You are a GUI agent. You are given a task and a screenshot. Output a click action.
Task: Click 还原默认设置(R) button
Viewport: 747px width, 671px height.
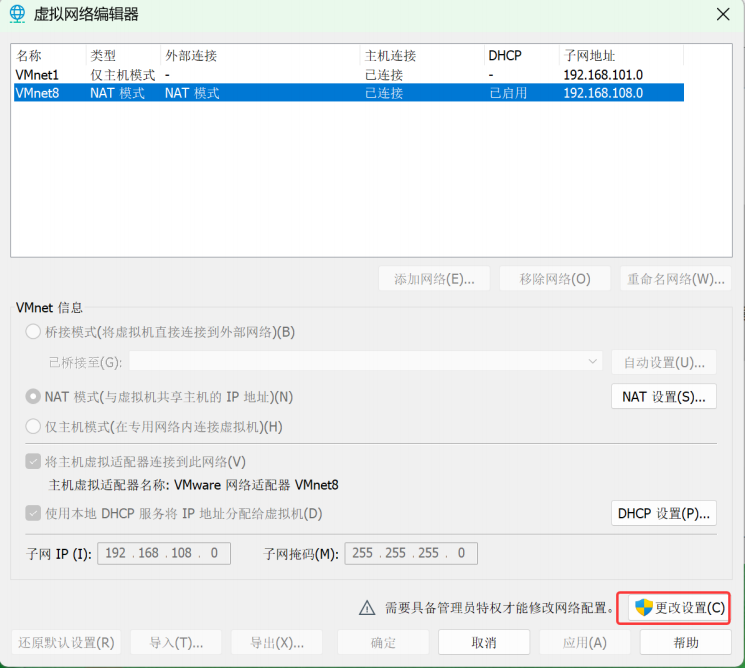66,642
